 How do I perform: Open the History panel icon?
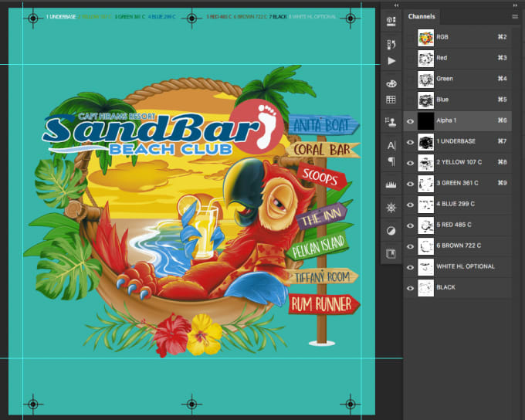[391, 44]
